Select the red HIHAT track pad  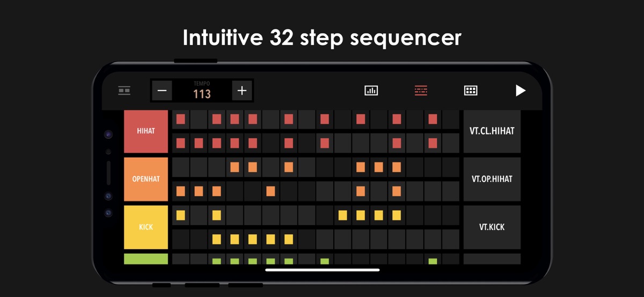point(146,131)
